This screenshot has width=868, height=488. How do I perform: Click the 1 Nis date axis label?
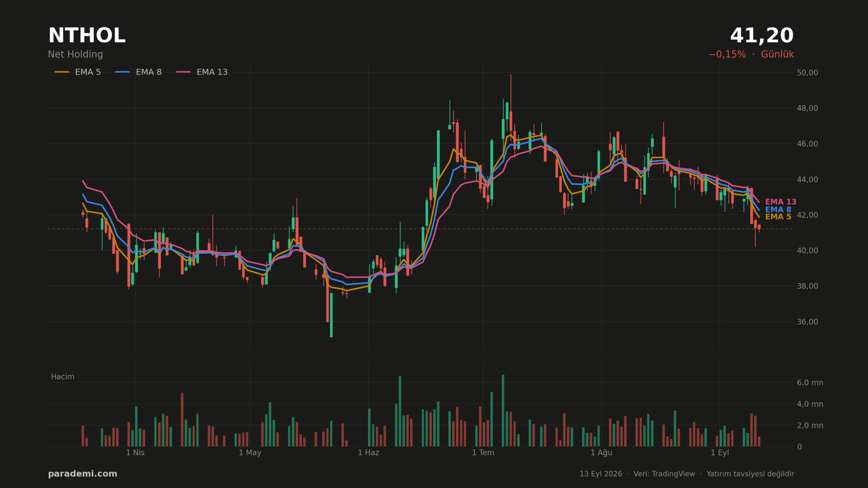(x=135, y=453)
